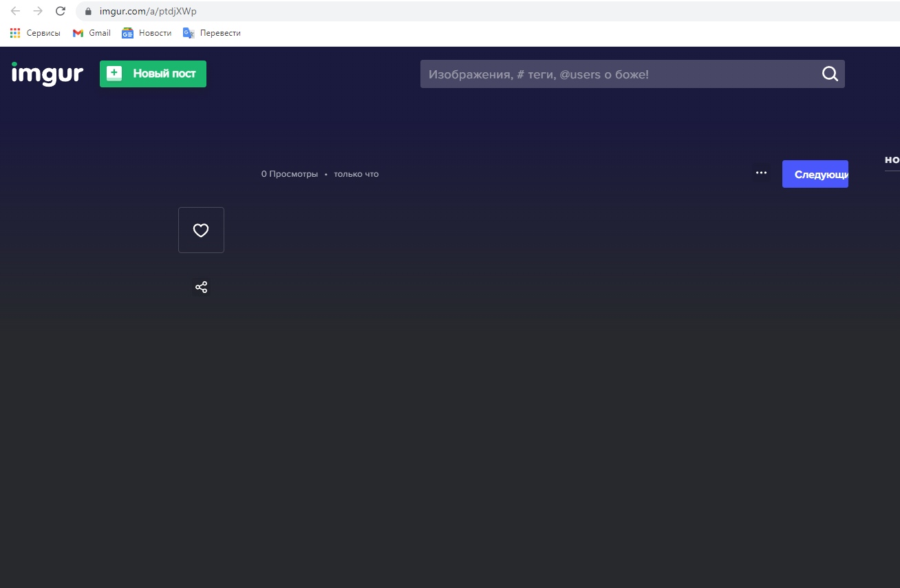Image resolution: width=900 pixels, height=588 pixels.
Task: Select the partially visible tab at right edge
Action: click(x=892, y=160)
